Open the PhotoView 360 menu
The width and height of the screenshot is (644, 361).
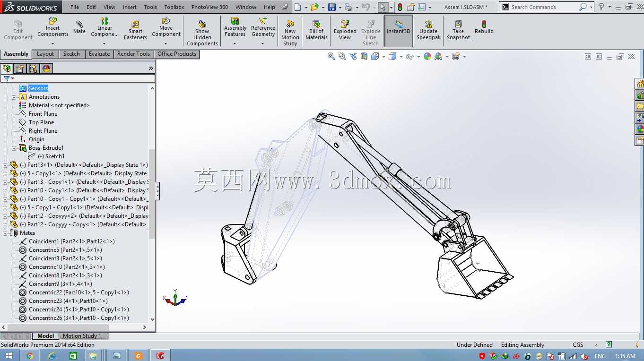[x=209, y=7]
